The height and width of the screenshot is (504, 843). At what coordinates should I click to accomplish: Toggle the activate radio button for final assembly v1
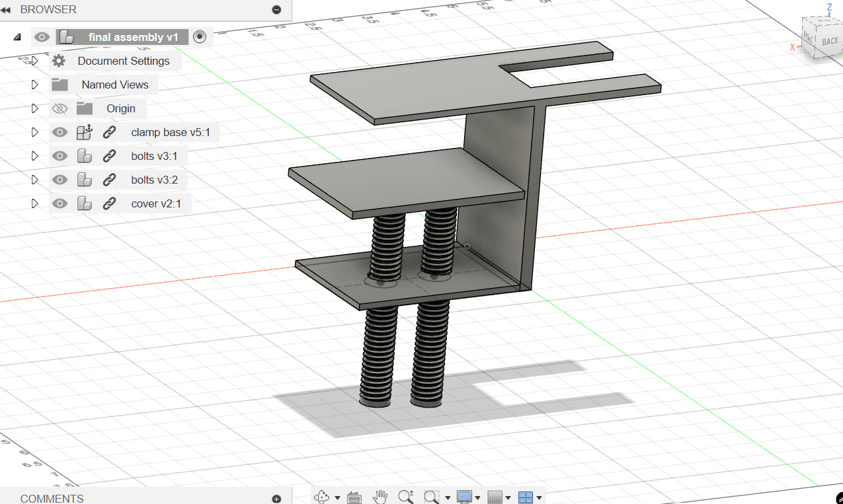pos(200,37)
